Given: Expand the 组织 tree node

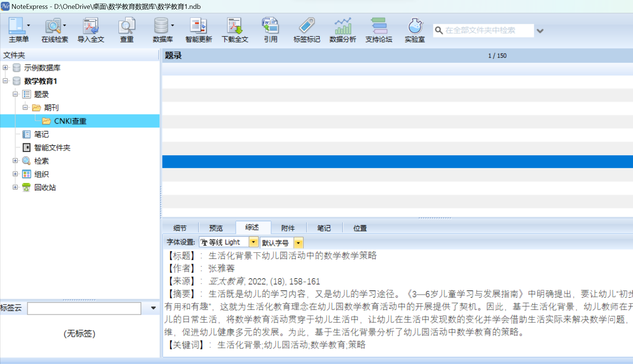Looking at the screenshot, I should [x=15, y=174].
